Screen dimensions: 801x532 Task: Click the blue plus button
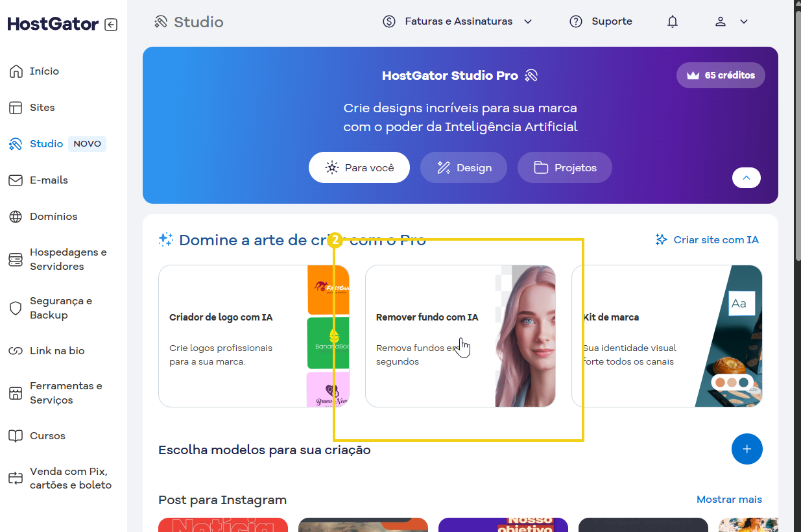point(747,449)
